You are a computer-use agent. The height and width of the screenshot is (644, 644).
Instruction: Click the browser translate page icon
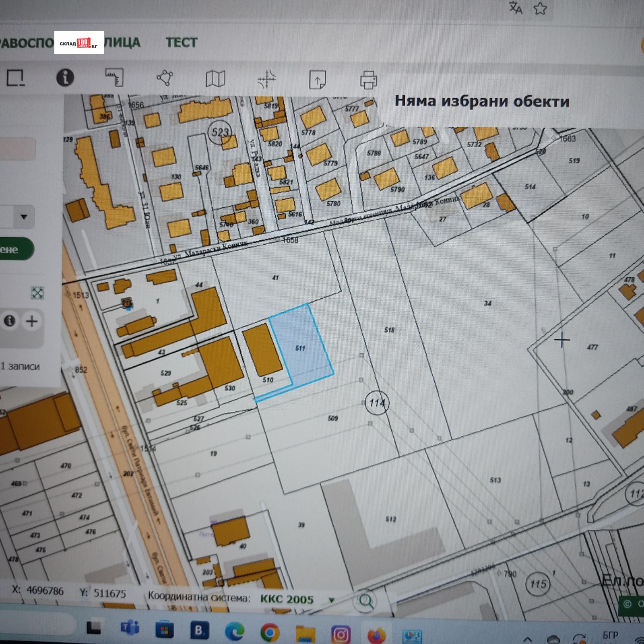click(516, 8)
